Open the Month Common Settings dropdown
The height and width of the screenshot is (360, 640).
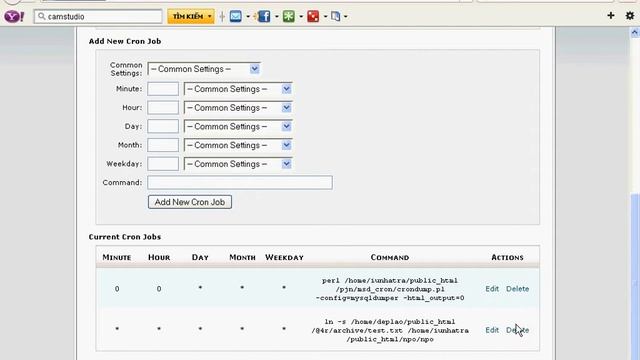238,145
